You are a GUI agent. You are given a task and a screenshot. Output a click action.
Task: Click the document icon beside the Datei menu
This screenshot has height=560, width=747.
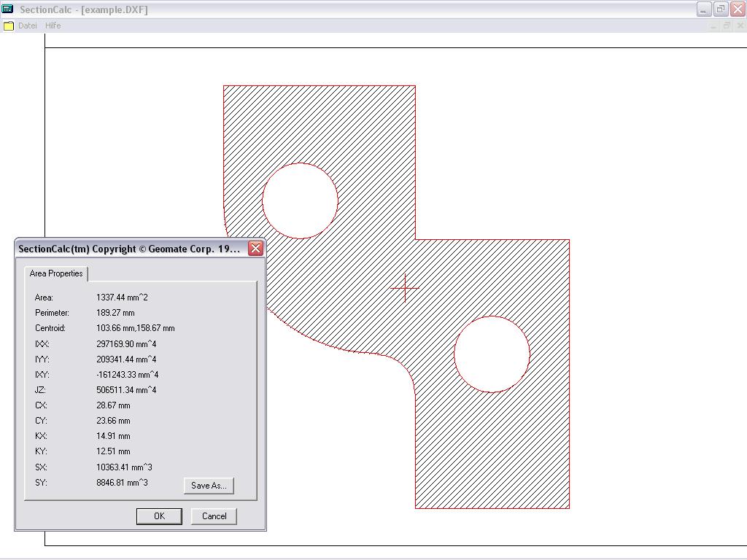click(x=9, y=26)
